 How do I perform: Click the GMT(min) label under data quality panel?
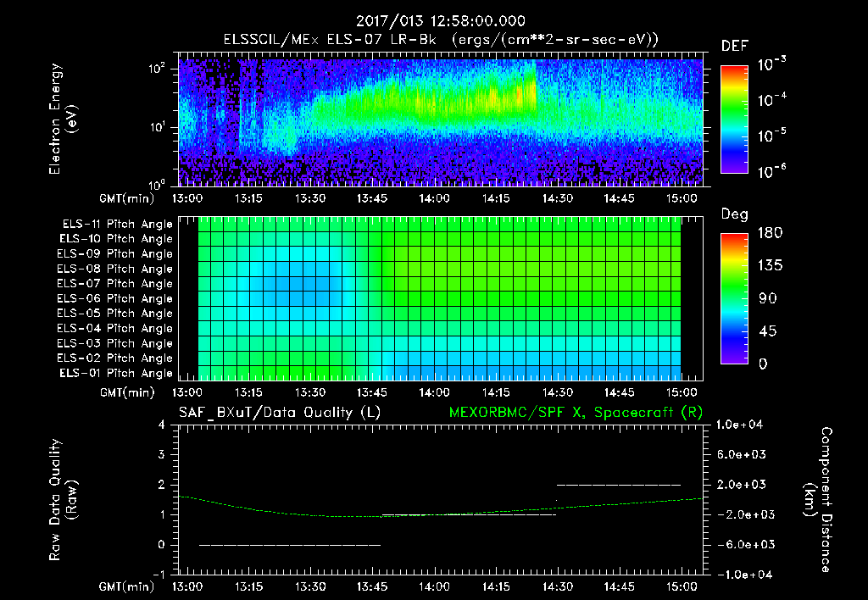[x=127, y=586]
